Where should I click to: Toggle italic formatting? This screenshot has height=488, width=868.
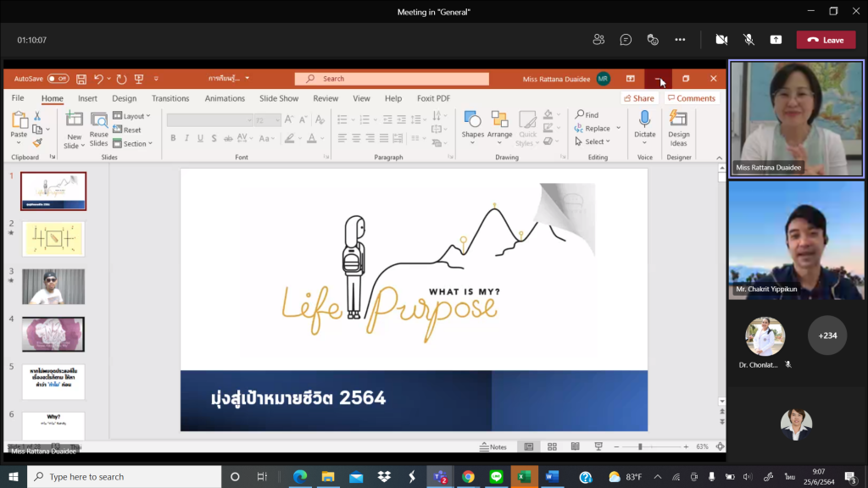(x=186, y=138)
